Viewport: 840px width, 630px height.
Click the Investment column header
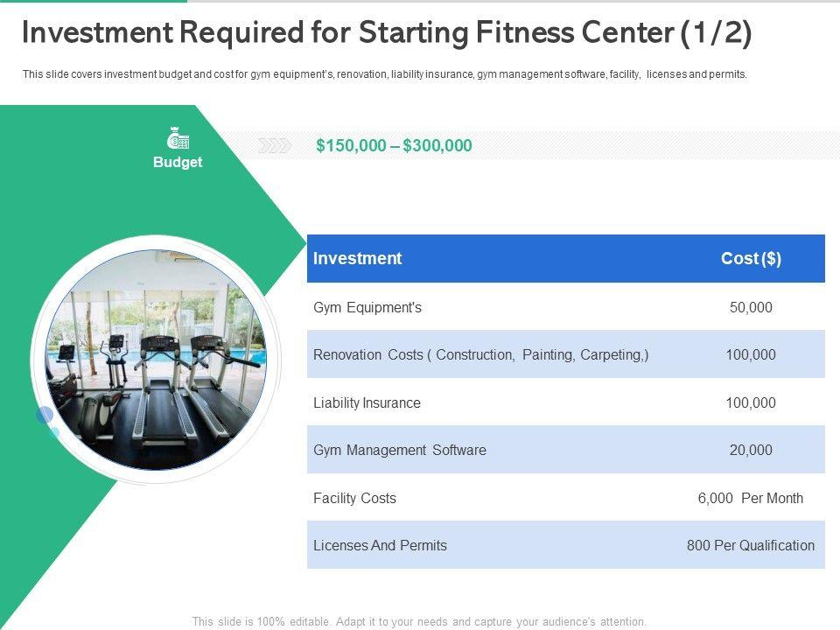pyautogui.click(x=358, y=258)
